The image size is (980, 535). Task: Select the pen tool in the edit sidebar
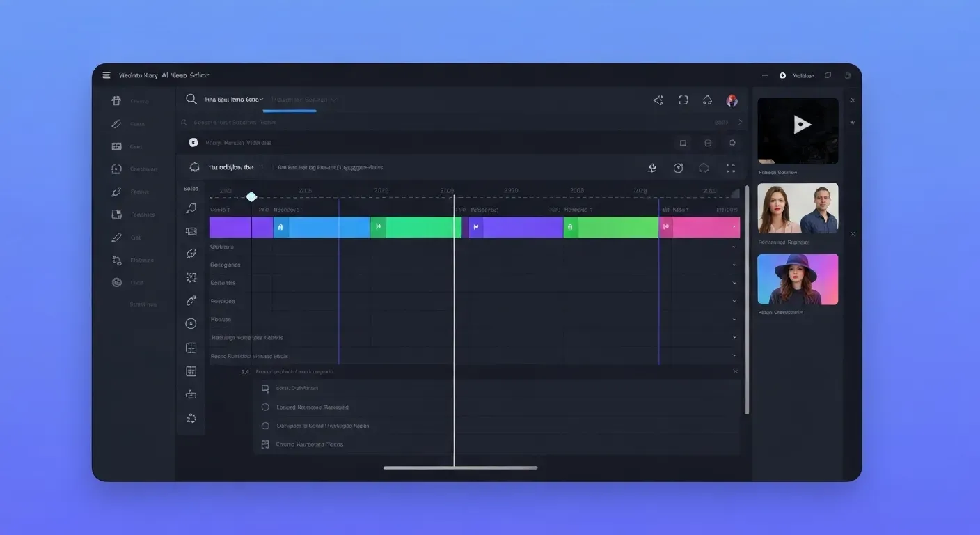pyautogui.click(x=191, y=300)
